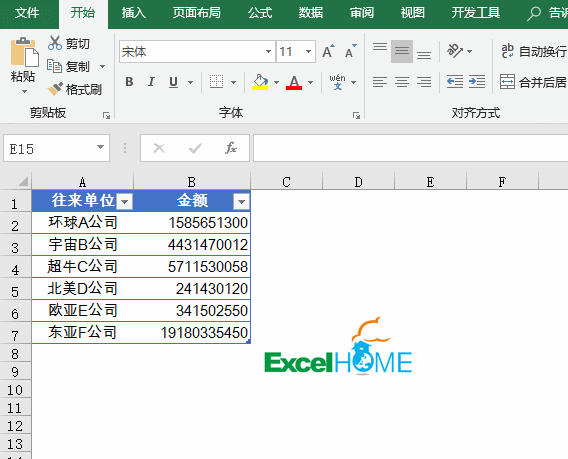The image size is (568, 459).
Task: Click the Copy icon
Action: pos(55,66)
